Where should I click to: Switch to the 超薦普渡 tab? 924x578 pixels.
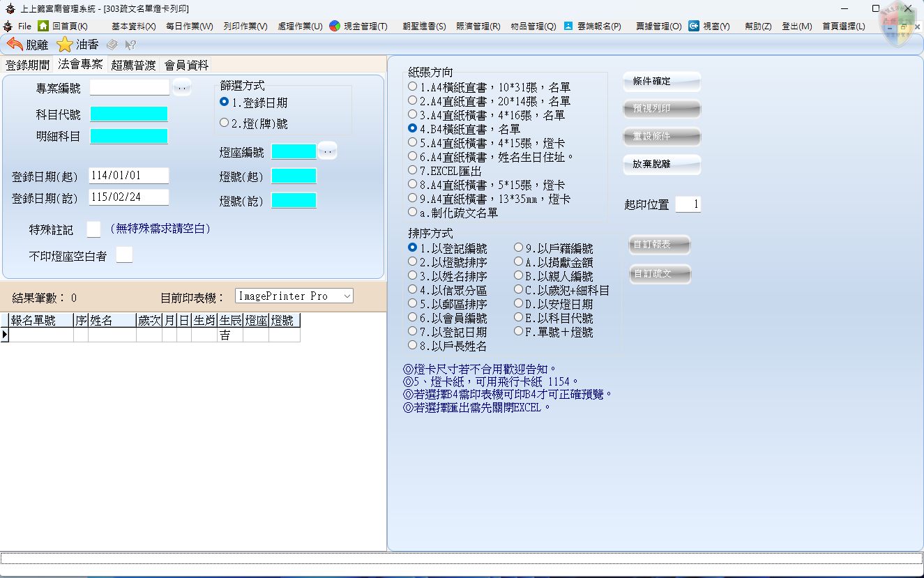(133, 65)
